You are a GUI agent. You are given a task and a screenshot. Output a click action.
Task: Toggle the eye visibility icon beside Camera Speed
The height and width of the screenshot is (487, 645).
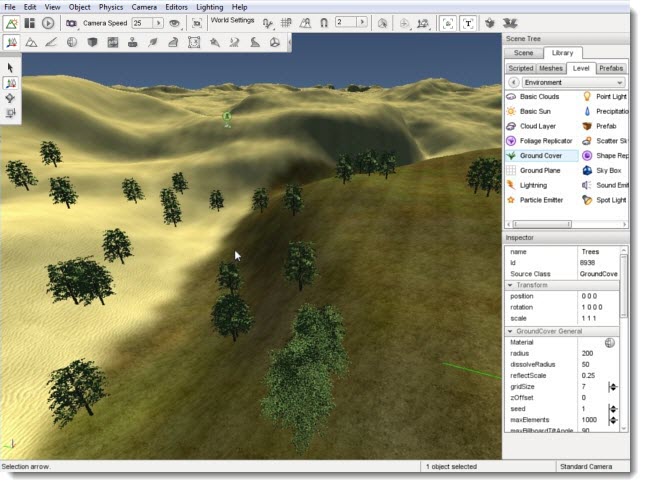click(x=174, y=22)
